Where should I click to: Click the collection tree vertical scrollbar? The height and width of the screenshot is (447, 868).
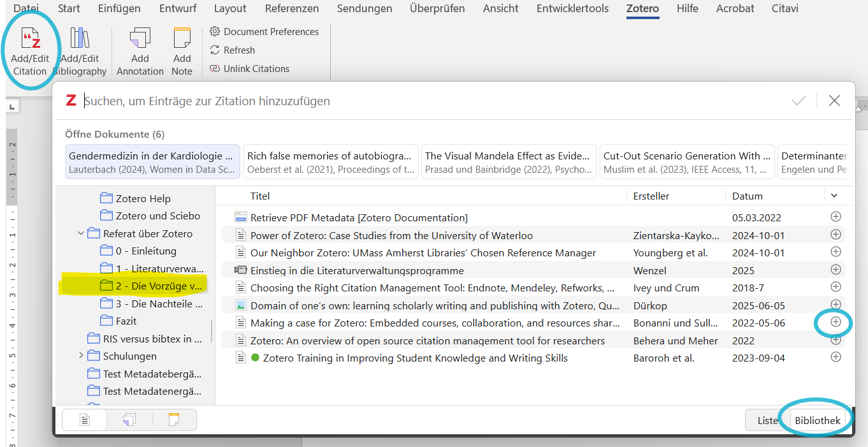212,332
